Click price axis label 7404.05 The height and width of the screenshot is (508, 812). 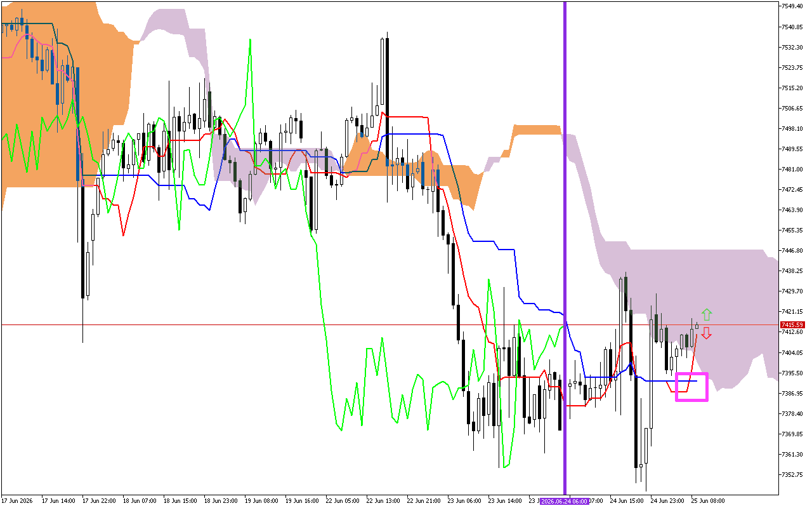tap(793, 352)
